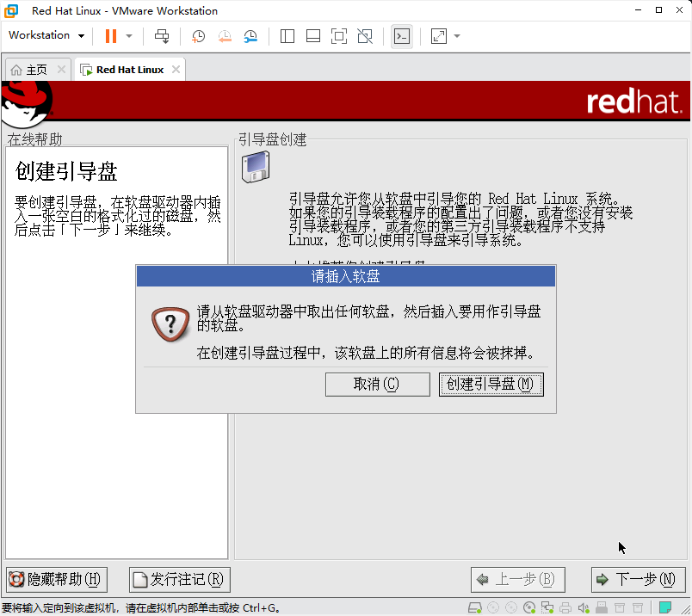Suspend the virtual machine

coord(113,35)
